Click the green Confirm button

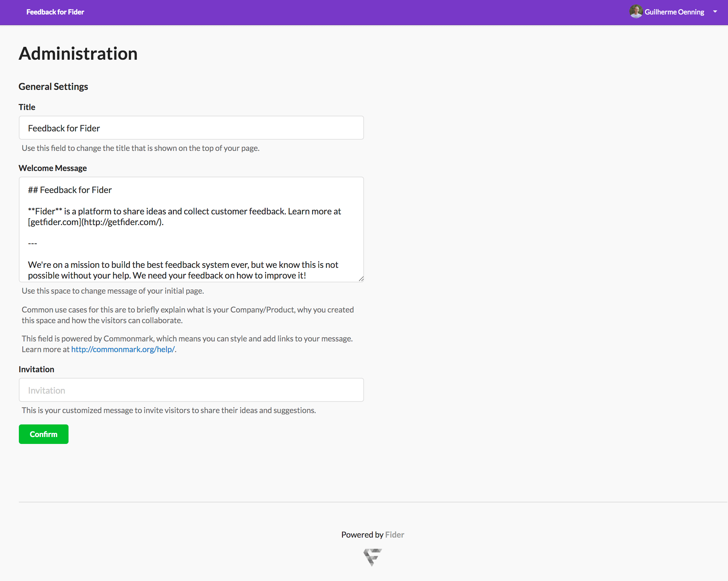(44, 434)
